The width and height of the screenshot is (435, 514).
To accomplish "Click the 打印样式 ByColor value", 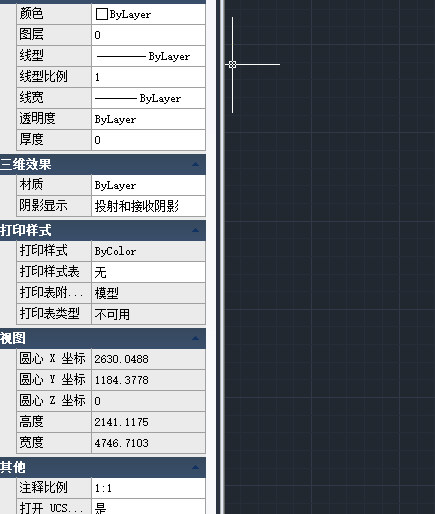I will pyautogui.click(x=148, y=251).
